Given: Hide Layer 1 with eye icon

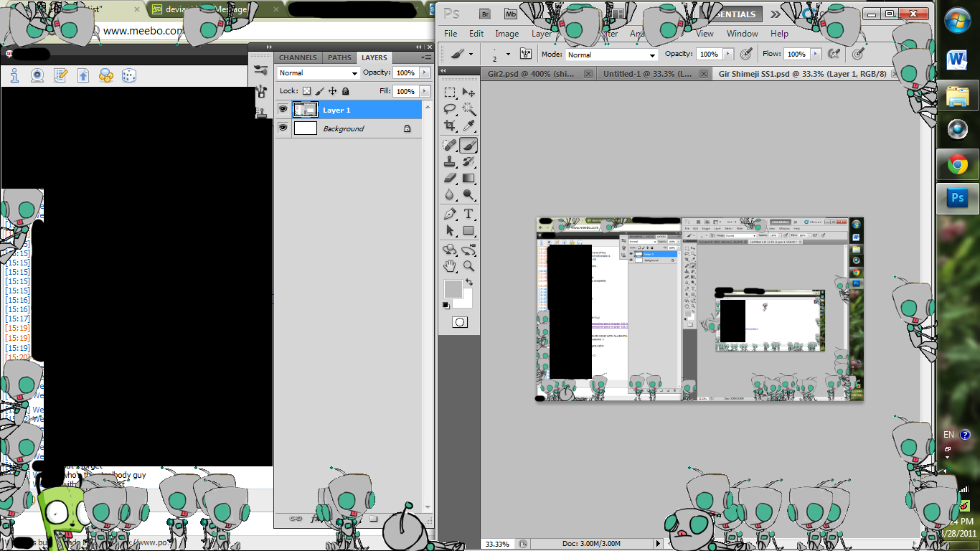Looking at the screenshot, I should click(283, 110).
